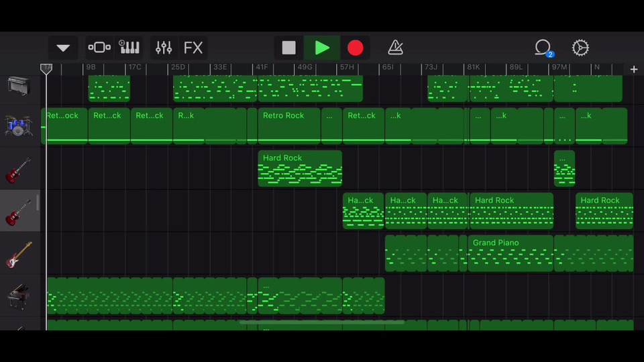Select the ruler at section 49G
The image size is (644, 362).
[x=305, y=67]
